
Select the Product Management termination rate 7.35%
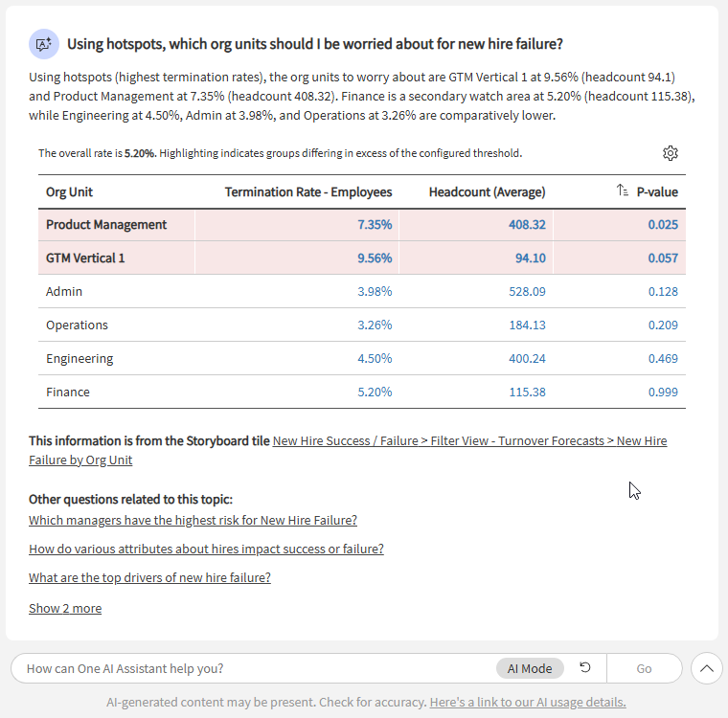tap(375, 224)
